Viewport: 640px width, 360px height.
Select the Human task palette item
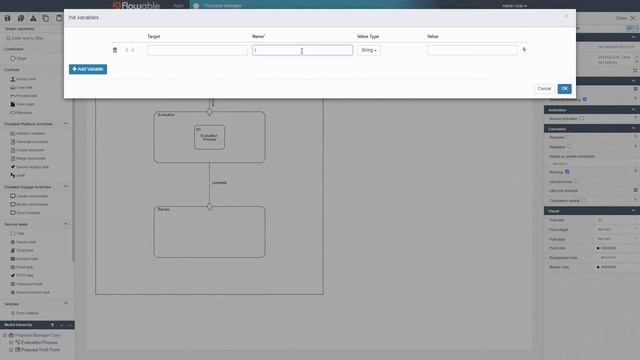(23, 79)
